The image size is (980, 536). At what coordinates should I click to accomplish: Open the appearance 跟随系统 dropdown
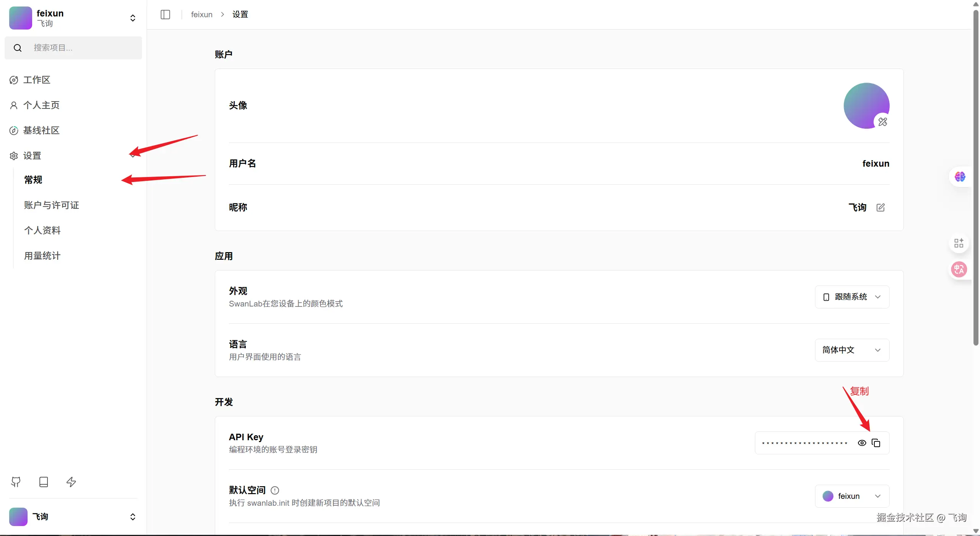(x=852, y=297)
